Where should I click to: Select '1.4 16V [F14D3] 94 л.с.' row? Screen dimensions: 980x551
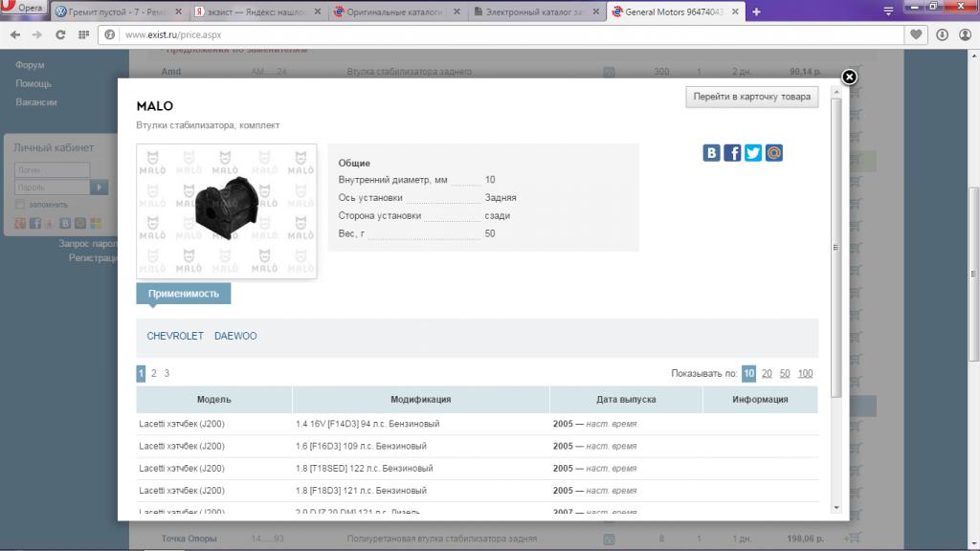pos(477,424)
